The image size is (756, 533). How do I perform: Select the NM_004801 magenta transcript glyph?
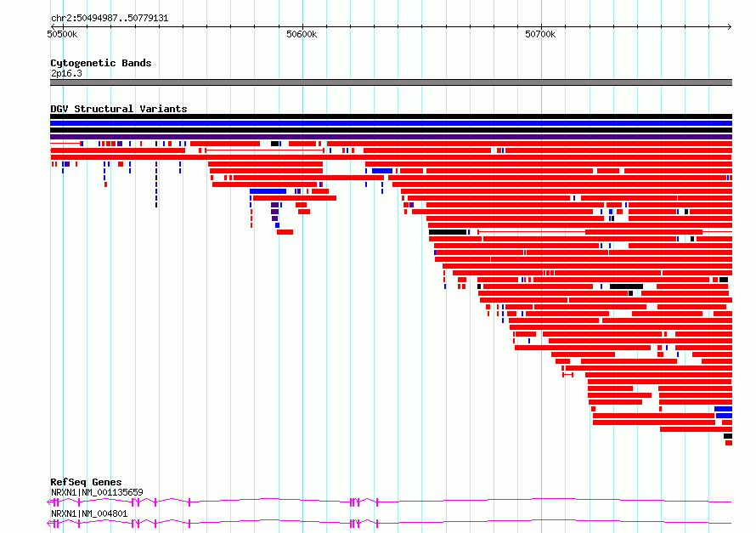click(389, 524)
